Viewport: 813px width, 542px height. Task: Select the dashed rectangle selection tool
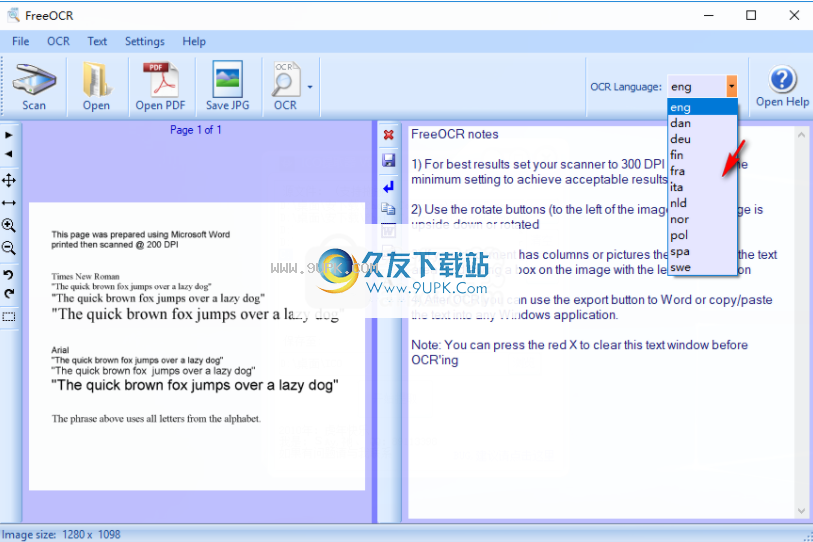(x=9, y=316)
